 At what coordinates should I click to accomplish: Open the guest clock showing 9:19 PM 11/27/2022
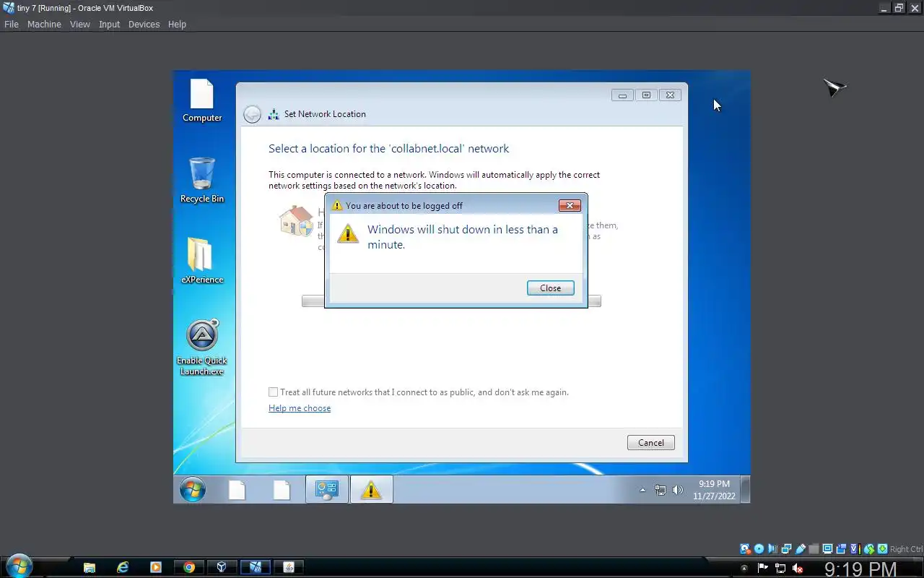(714, 490)
